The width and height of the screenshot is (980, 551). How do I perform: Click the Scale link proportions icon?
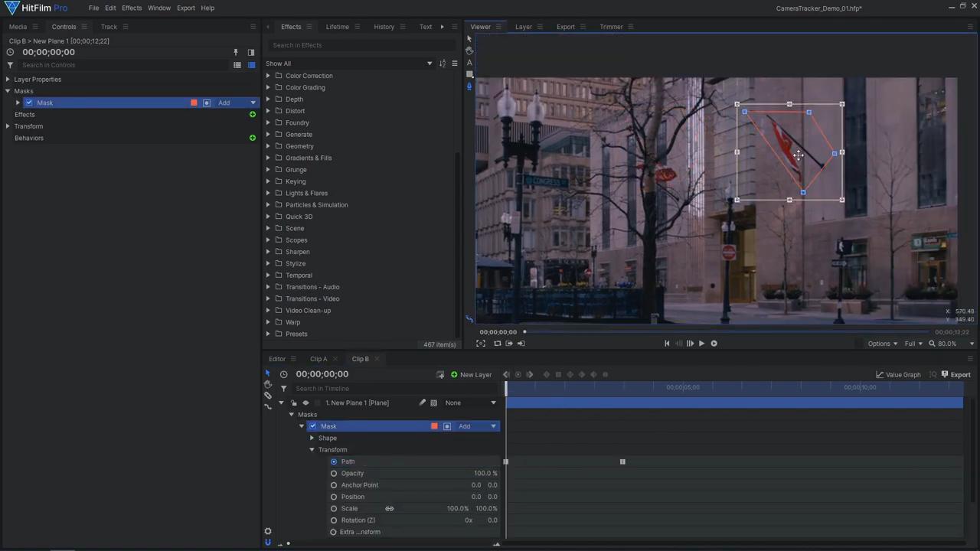coord(389,509)
